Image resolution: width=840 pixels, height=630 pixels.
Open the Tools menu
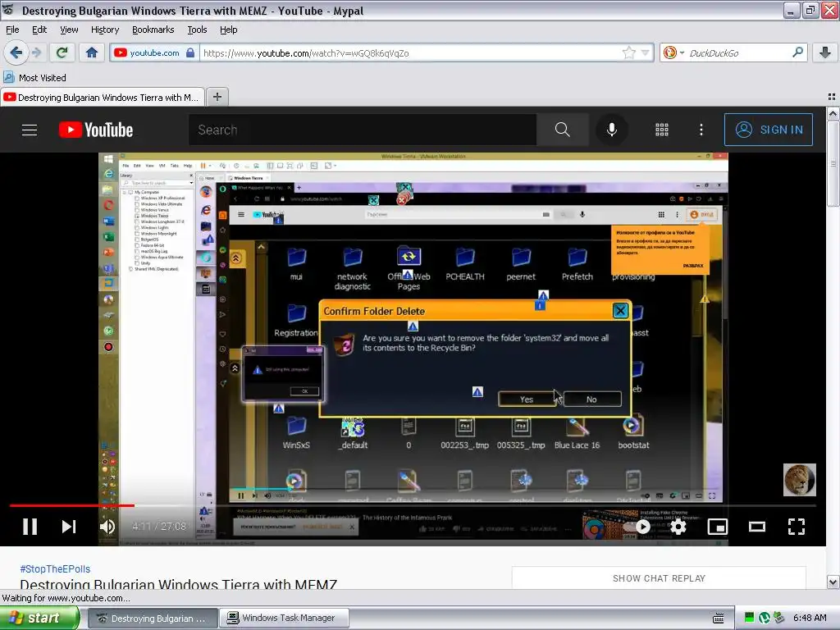pyautogui.click(x=197, y=30)
